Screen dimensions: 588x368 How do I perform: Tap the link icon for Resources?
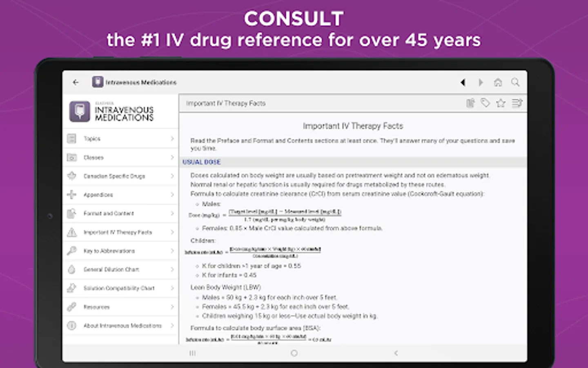71,307
